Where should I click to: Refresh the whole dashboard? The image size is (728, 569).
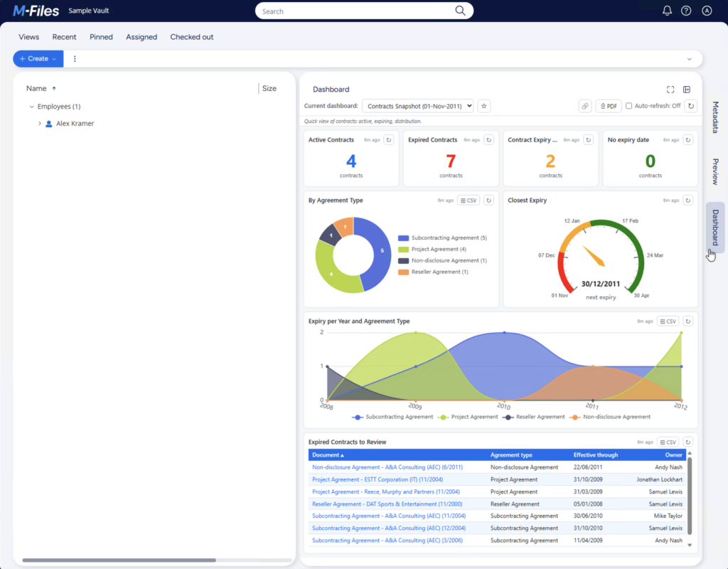tap(691, 106)
